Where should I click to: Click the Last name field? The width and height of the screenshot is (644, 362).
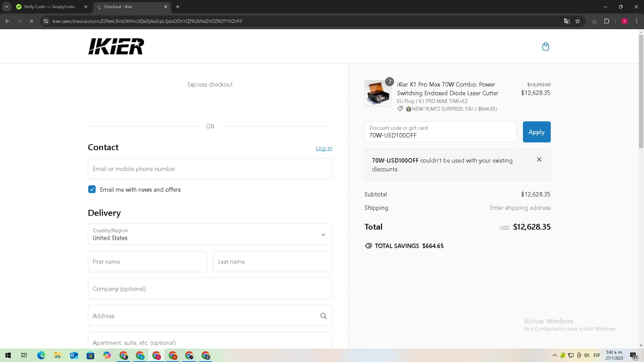tap(273, 262)
